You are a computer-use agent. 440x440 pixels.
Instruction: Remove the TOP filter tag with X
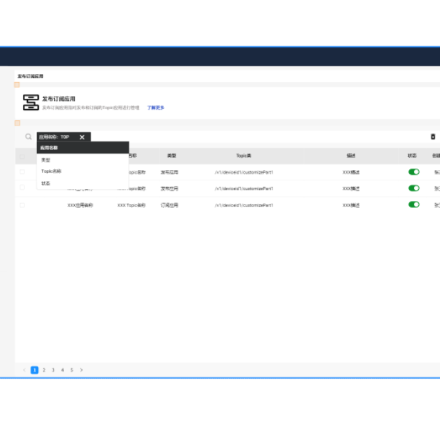coord(82,137)
